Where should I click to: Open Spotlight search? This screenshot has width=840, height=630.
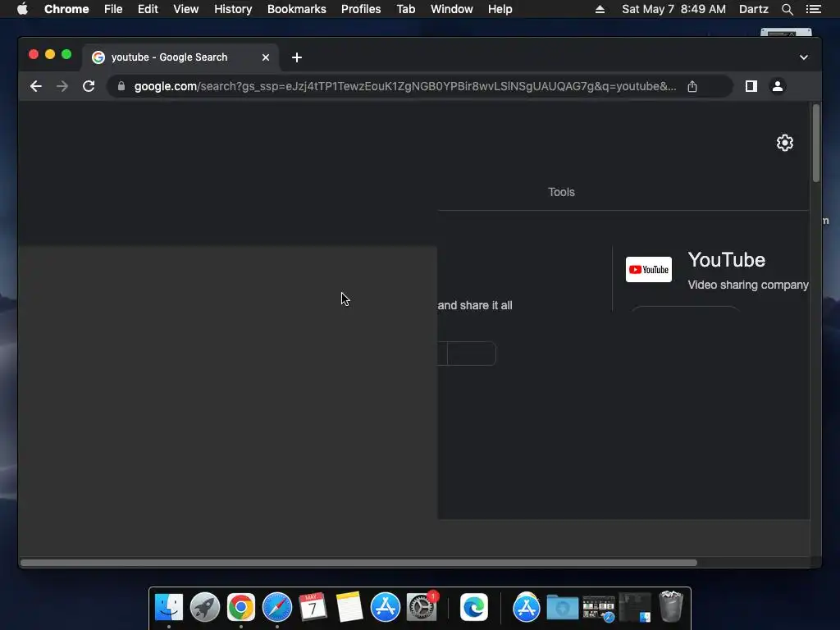tap(787, 9)
